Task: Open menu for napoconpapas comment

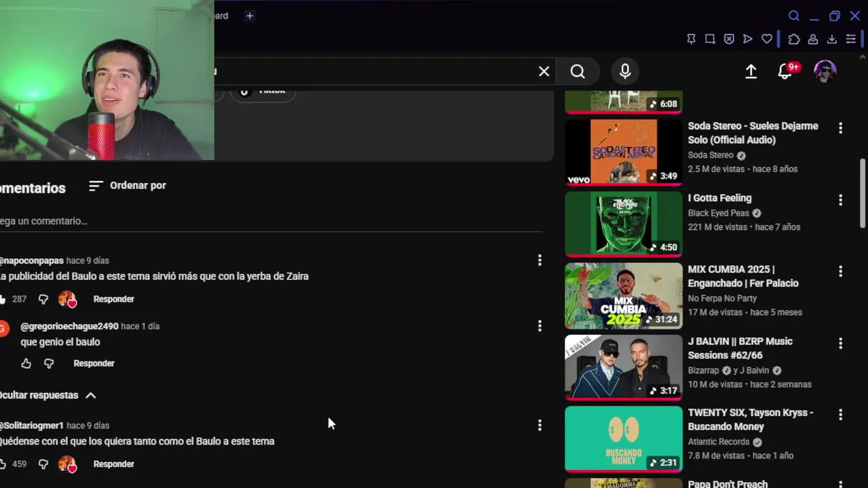Action: click(540, 260)
